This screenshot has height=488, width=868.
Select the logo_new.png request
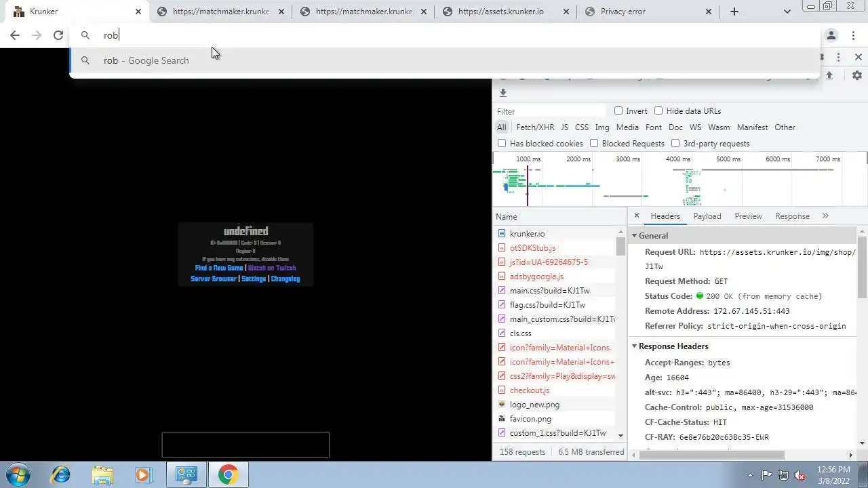[x=555, y=405]
